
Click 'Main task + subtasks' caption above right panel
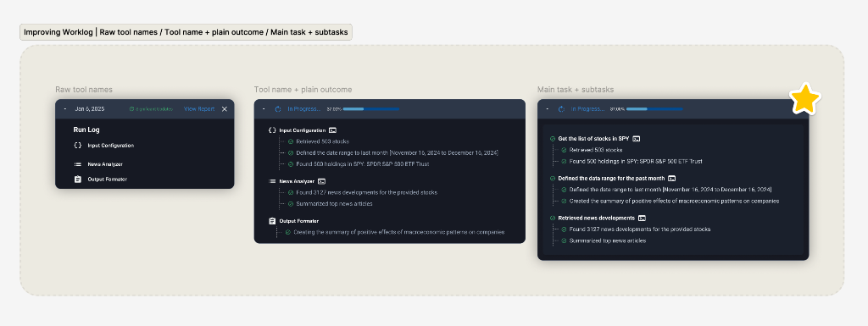pyautogui.click(x=576, y=90)
